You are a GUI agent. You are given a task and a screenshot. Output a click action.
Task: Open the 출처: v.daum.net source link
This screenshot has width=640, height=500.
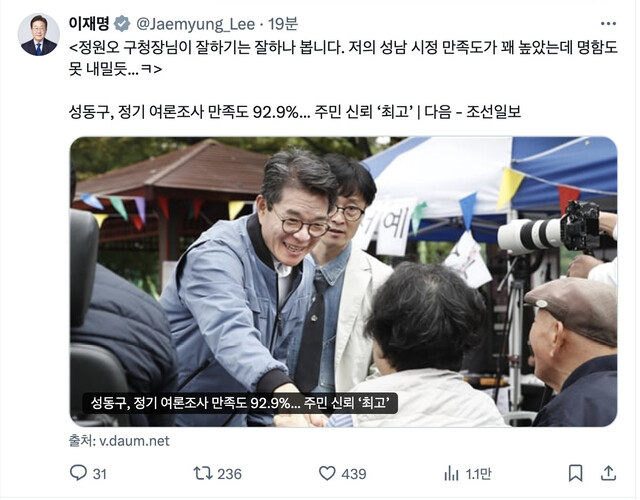119,441
